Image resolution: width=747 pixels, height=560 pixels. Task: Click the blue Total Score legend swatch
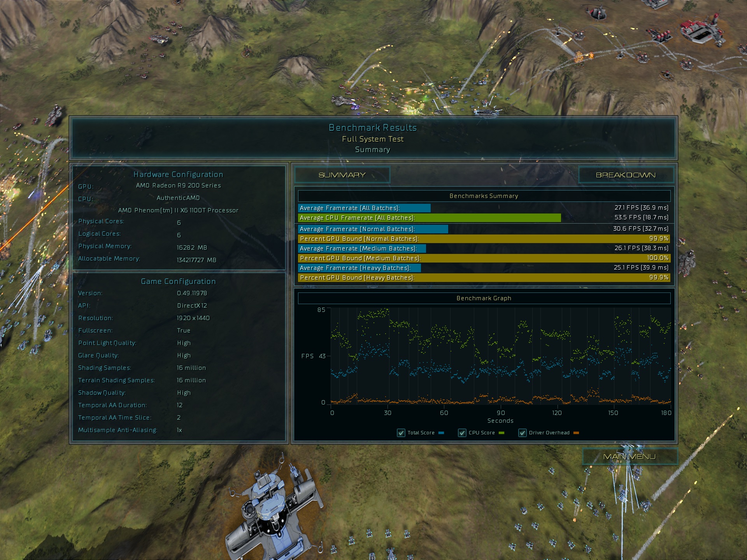[x=441, y=433]
